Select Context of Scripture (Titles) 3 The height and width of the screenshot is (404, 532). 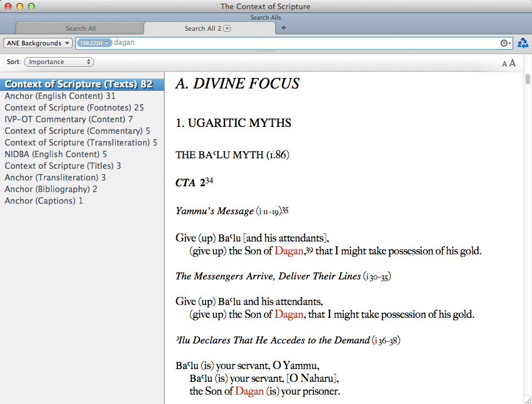(82, 166)
